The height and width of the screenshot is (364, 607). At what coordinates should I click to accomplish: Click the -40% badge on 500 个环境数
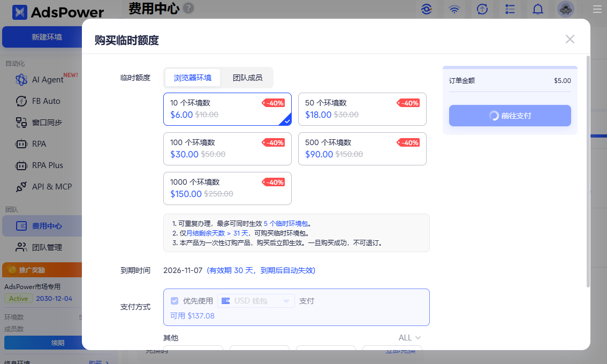coord(408,142)
